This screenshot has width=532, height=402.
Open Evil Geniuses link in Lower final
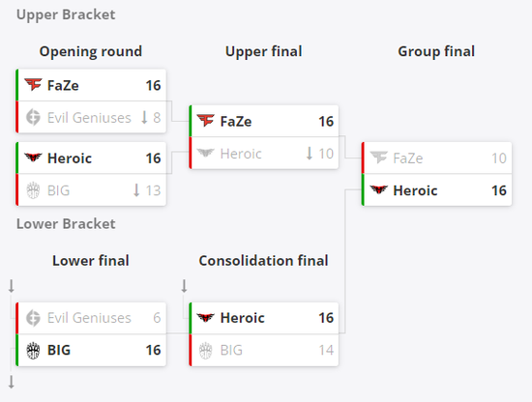(x=89, y=318)
